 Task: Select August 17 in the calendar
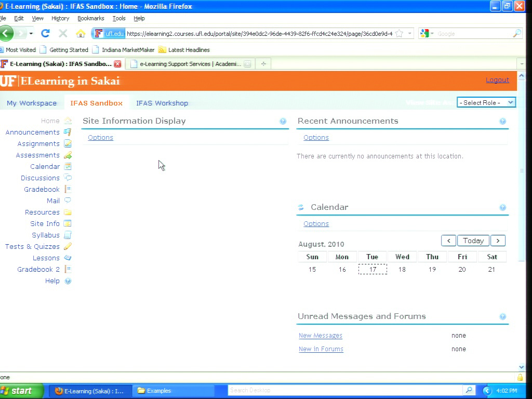pyautogui.click(x=373, y=269)
